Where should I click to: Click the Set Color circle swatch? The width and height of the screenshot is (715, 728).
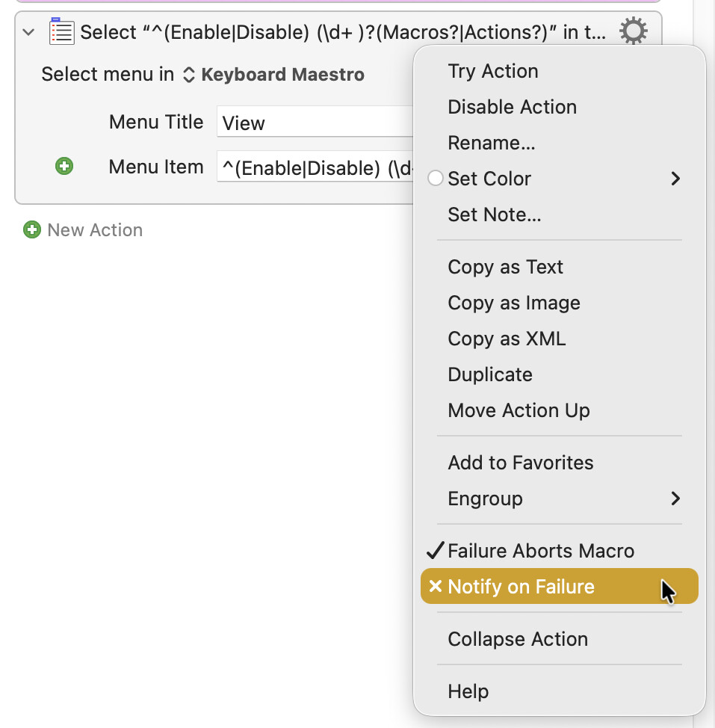pos(436,179)
